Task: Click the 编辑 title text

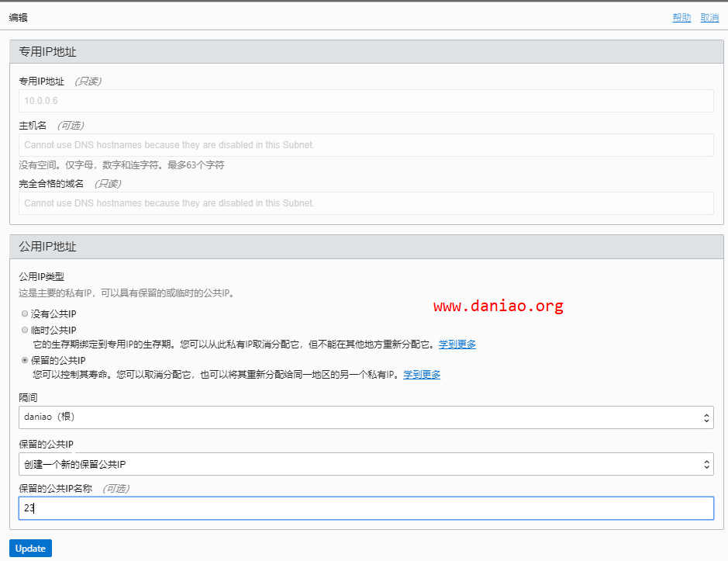Action: pyautogui.click(x=18, y=18)
